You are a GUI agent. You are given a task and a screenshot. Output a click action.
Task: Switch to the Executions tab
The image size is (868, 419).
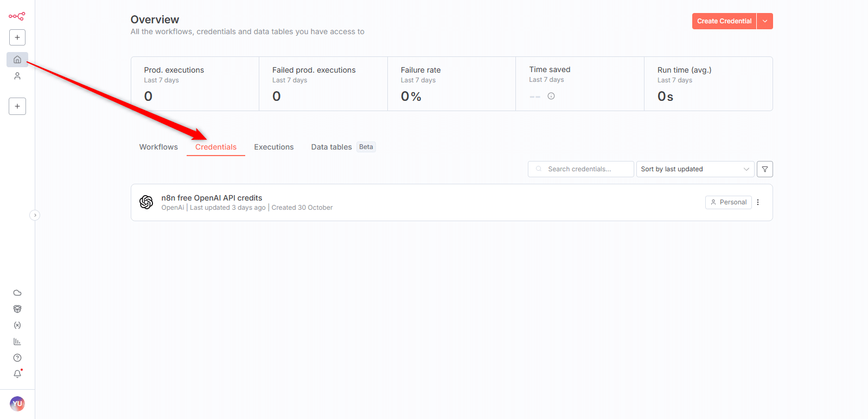pyautogui.click(x=273, y=147)
